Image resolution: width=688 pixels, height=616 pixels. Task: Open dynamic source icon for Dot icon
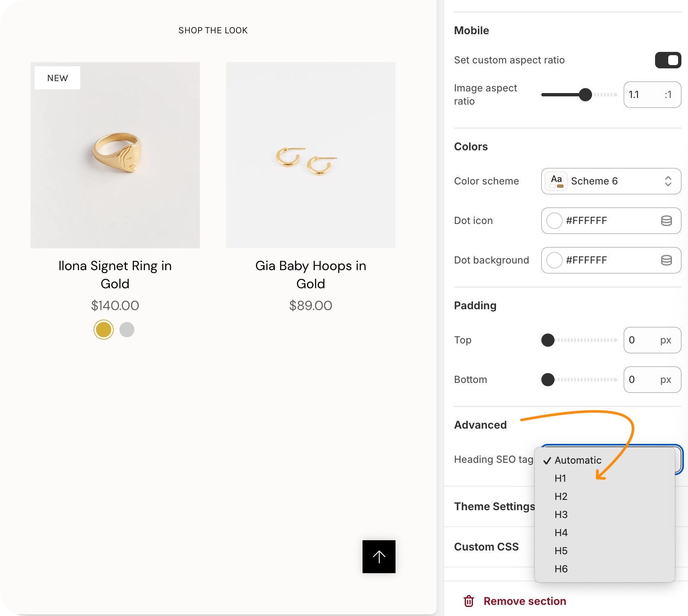click(x=666, y=221)
